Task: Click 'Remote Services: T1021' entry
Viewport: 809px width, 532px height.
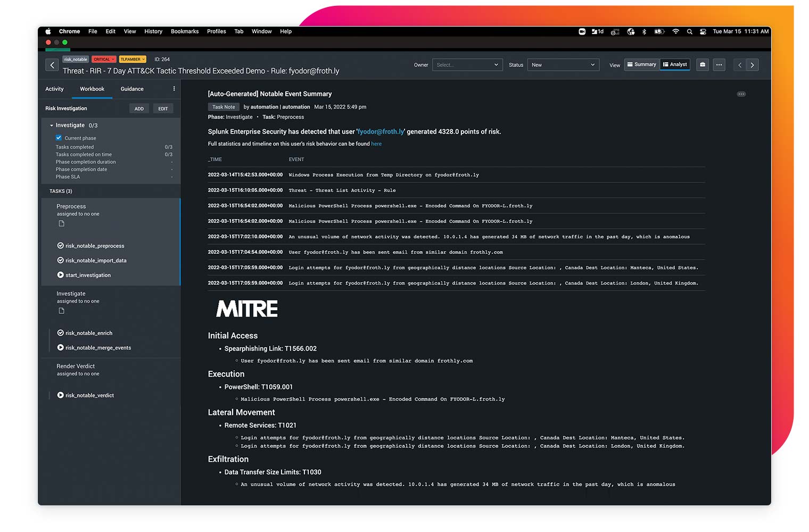Action: point(260,425)
